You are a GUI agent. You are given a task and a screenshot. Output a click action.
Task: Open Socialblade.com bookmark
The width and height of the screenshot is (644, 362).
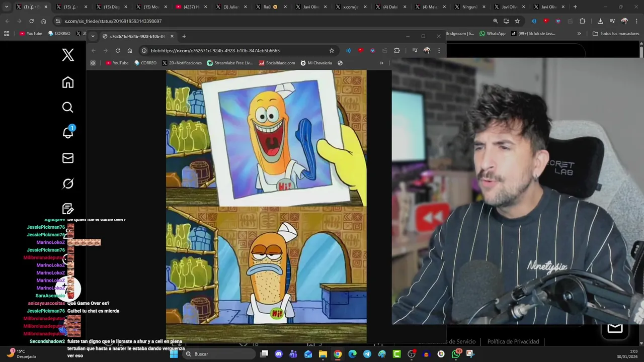point(277,63)
